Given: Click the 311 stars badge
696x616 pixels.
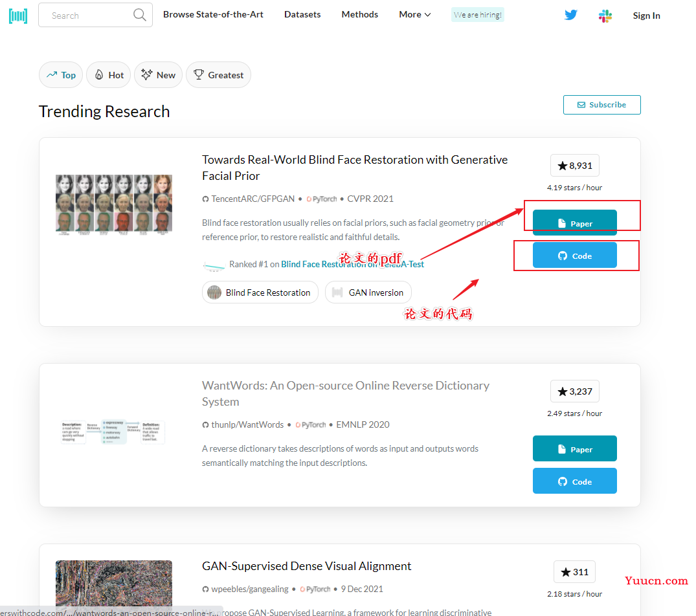Looking at the screenshot, I should point(574,572).
